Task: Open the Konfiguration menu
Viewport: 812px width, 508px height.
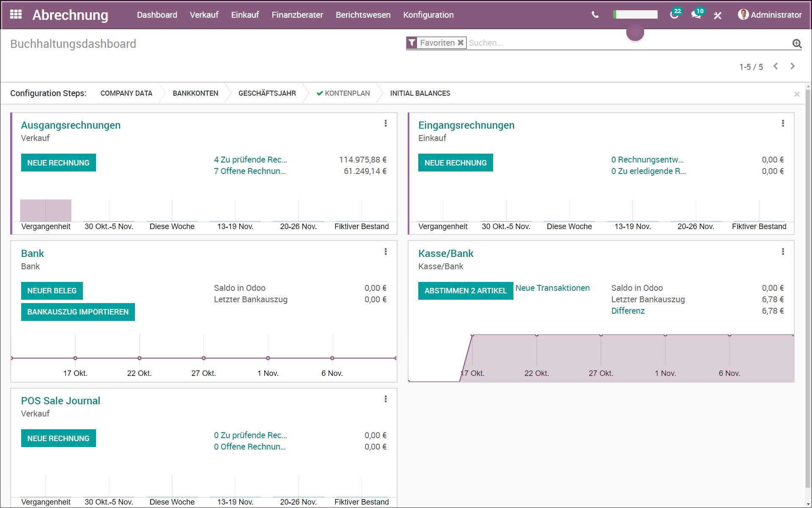Action: (428, 15)
